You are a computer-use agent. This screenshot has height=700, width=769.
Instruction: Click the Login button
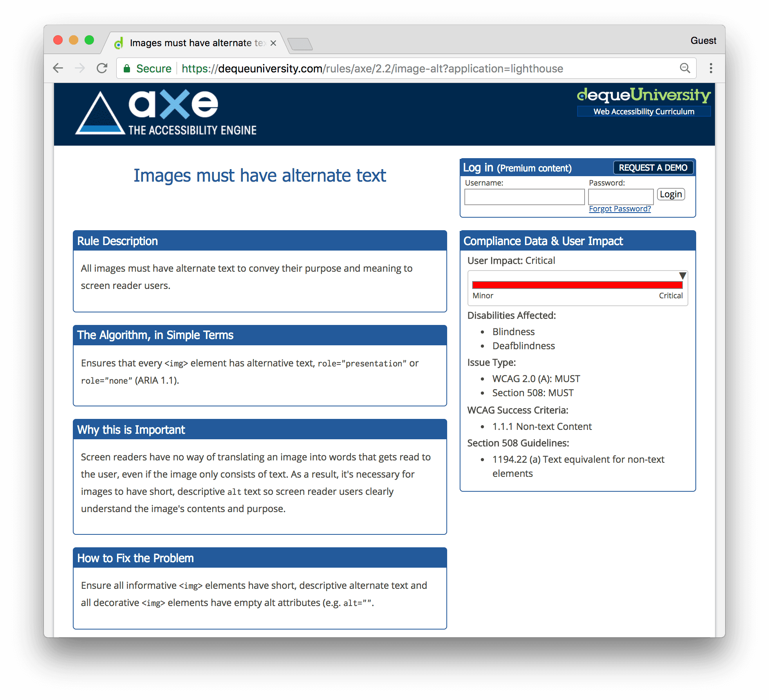coord(671,194)
